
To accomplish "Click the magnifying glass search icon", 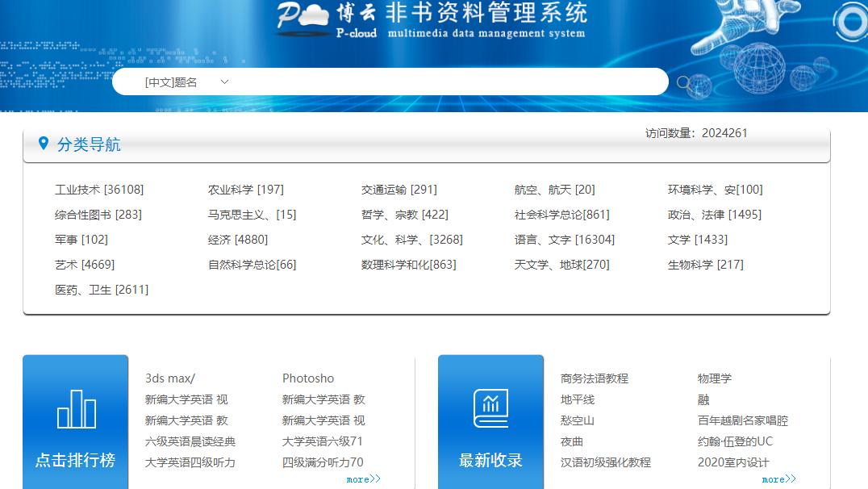I will (684, 82).
